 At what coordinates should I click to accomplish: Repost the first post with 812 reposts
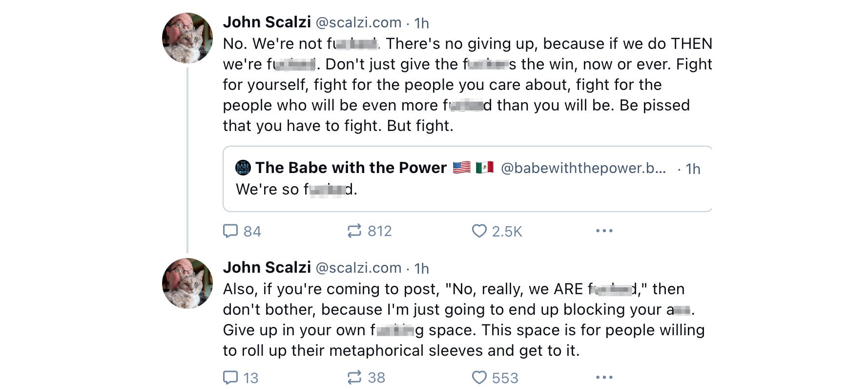point(354,231)
